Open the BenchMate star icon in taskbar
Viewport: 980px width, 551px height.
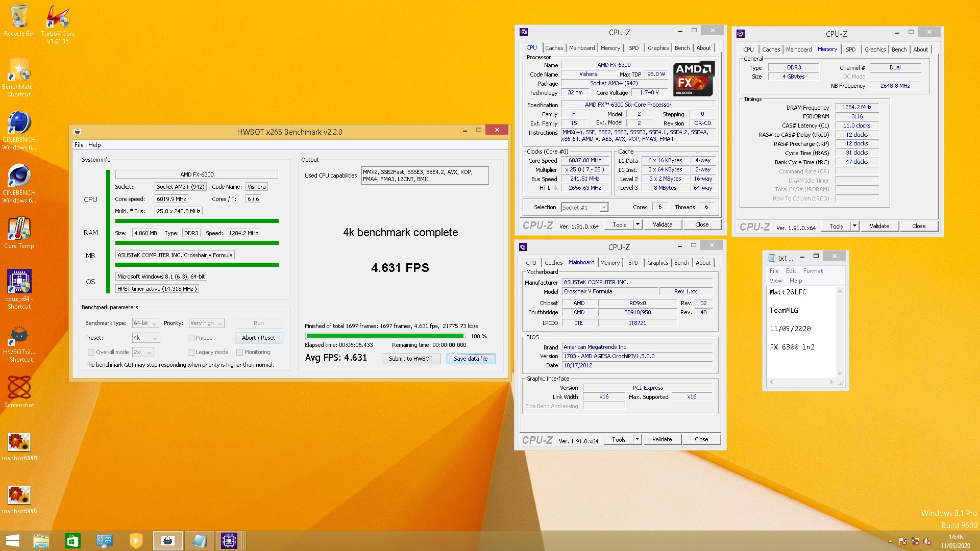[136, 541]
